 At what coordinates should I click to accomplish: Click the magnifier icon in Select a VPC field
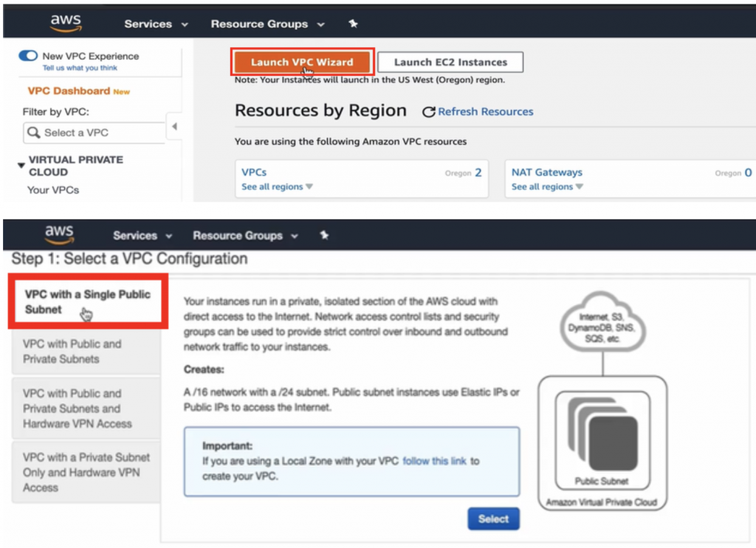[x=33, y=132]
